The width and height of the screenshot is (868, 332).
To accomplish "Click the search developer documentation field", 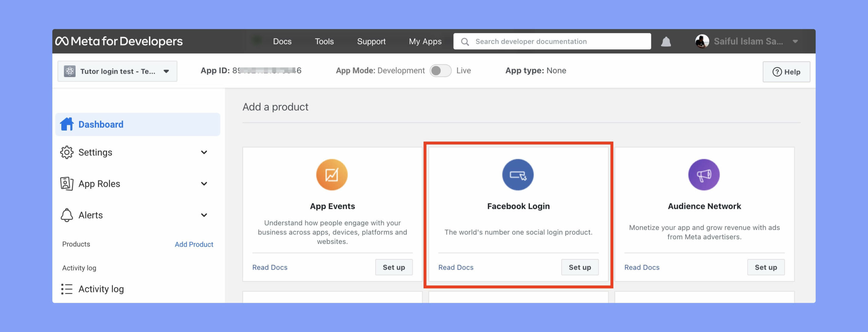I will [552, 41].
